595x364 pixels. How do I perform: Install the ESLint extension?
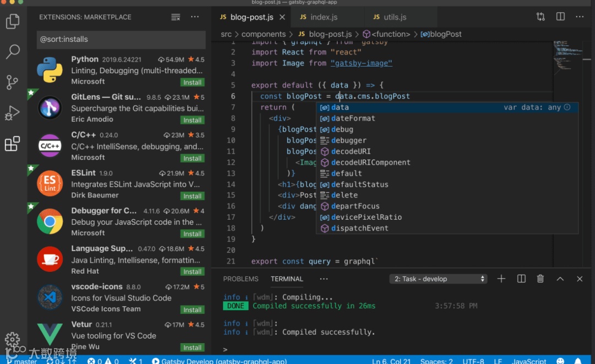tap(192, 196)
